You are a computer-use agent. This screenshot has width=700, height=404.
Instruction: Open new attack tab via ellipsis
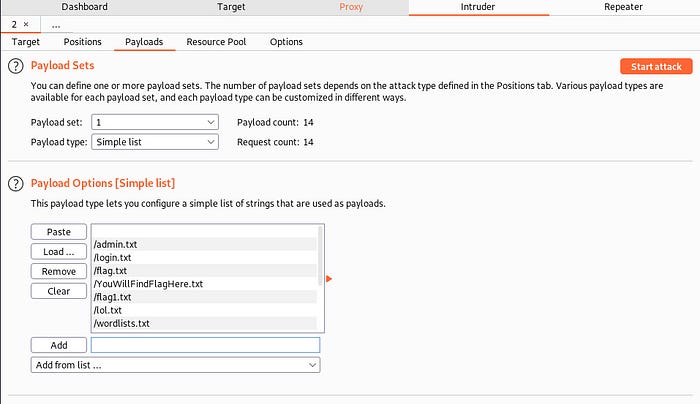56,25
